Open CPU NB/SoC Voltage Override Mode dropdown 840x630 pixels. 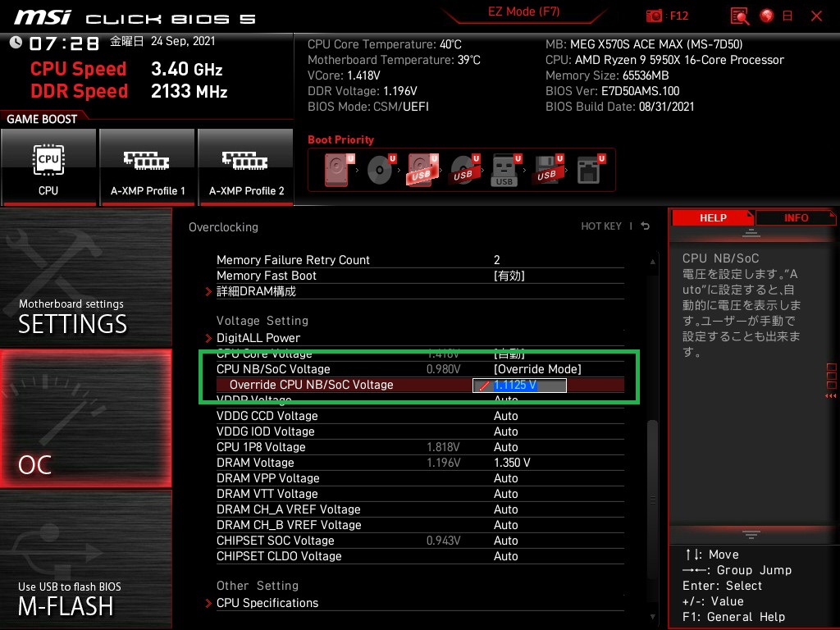(537, 369)
